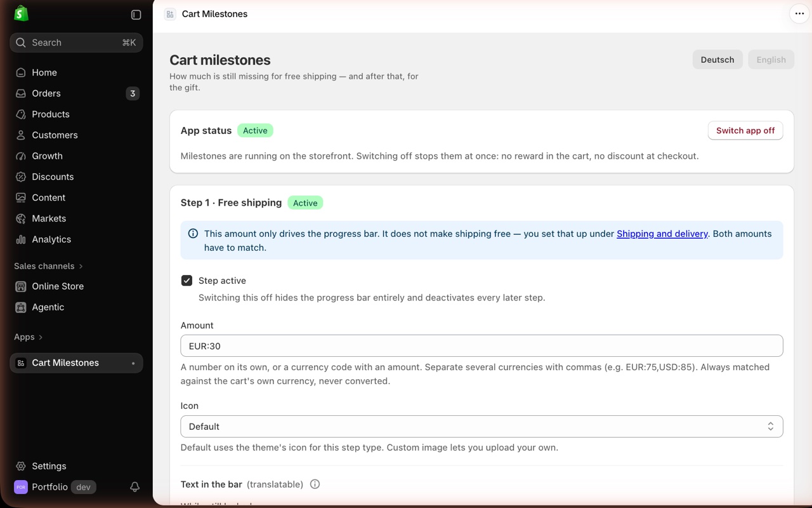Open the three-dot more actions menu
The width and height of the screenshot is (812, 508).
799,13
